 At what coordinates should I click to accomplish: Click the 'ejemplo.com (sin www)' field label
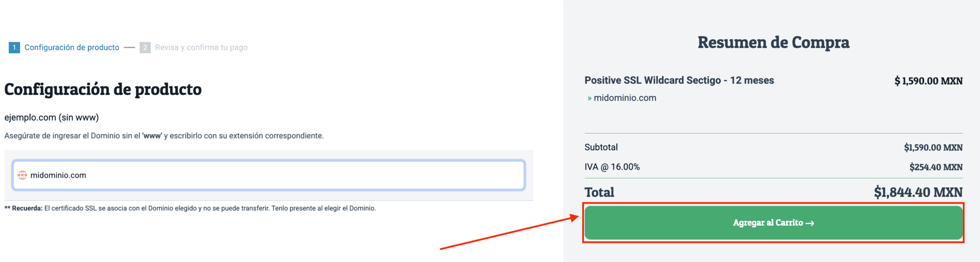pos(51,117)
